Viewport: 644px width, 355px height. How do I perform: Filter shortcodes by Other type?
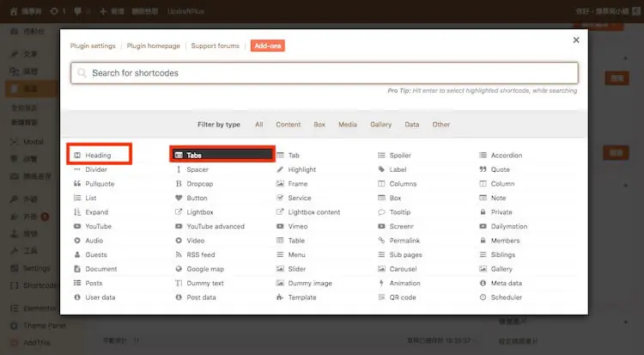(x=441, y=125)
